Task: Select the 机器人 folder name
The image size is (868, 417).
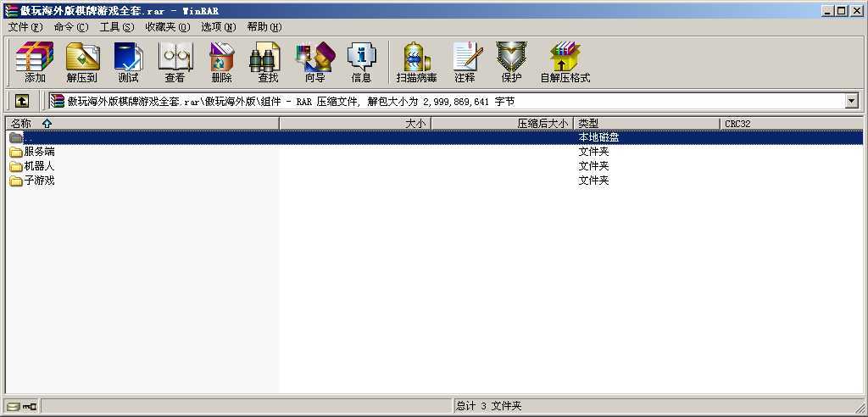Action: [39, 166]
